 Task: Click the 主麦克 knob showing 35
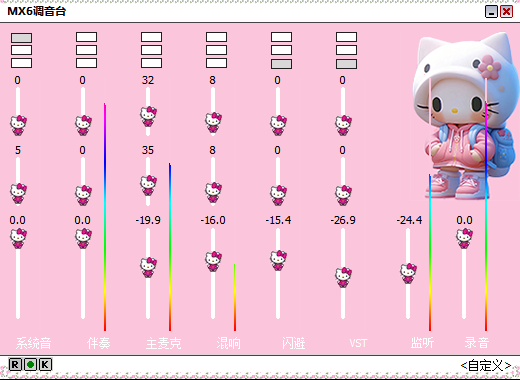click(148, 185)
